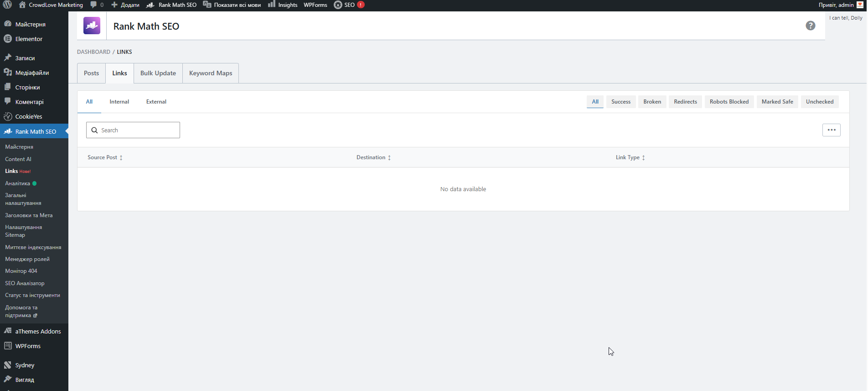Open the Привіт, admin profile menu
Screen dimensions: 868x391
(841, 5)
